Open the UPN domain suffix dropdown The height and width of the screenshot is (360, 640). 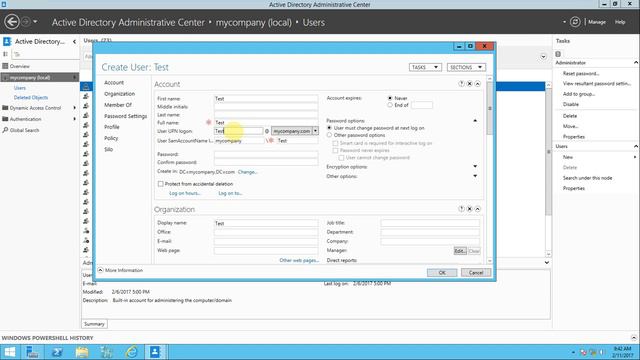pos(316,131)
